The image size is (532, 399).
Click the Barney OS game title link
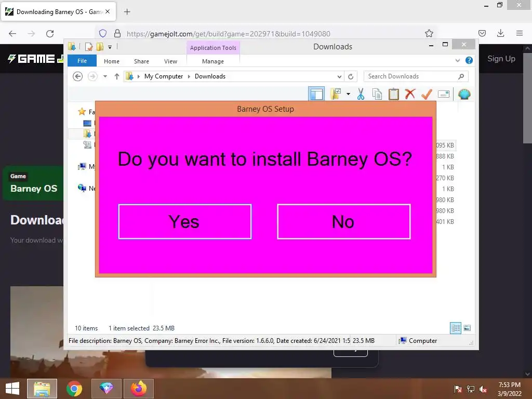tap(34, 188)
